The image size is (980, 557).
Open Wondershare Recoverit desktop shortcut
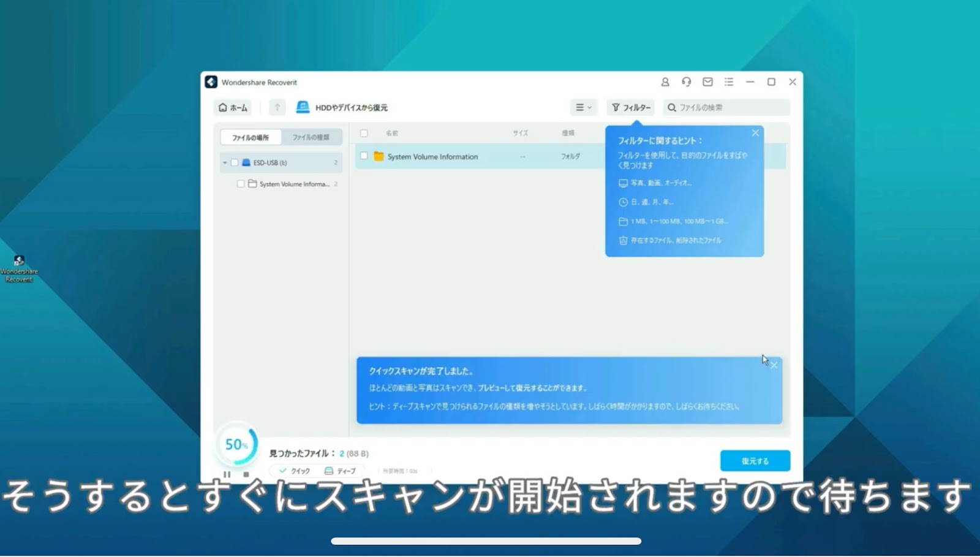19,269
